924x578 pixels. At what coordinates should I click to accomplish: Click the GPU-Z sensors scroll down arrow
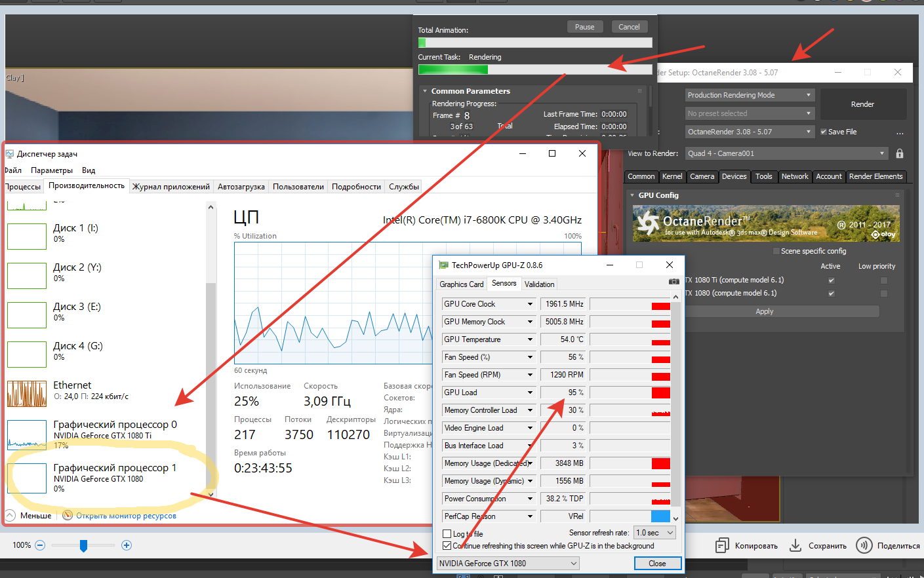(x=675, y=518)
